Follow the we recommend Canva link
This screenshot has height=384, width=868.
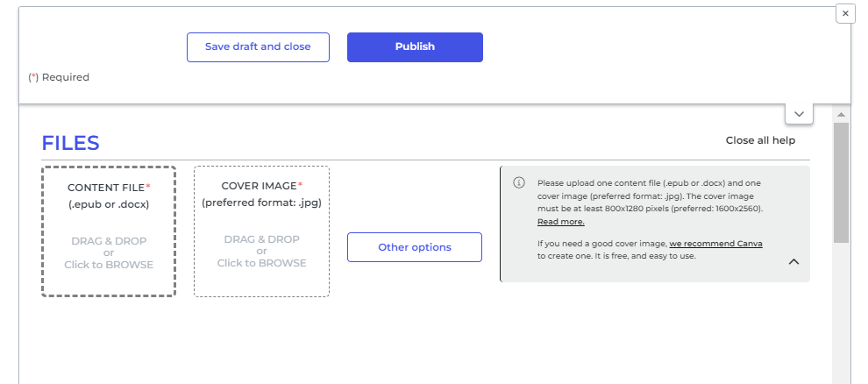(715, 244)
